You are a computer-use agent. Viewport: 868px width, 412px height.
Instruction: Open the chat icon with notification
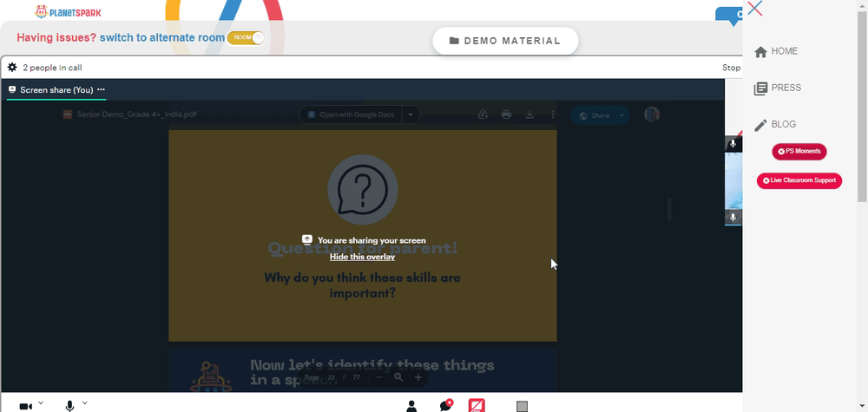(x=446, y=405)
